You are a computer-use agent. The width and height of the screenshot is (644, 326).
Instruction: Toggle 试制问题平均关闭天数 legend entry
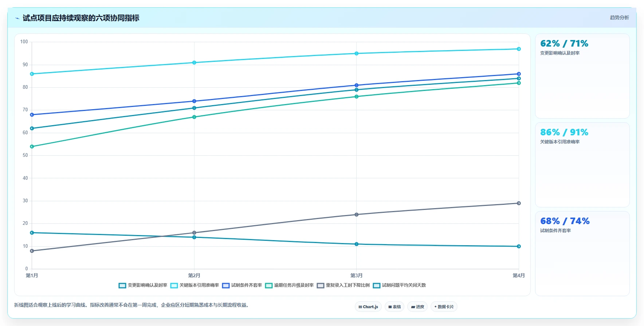pyautogui.click(x=399, y=285)
